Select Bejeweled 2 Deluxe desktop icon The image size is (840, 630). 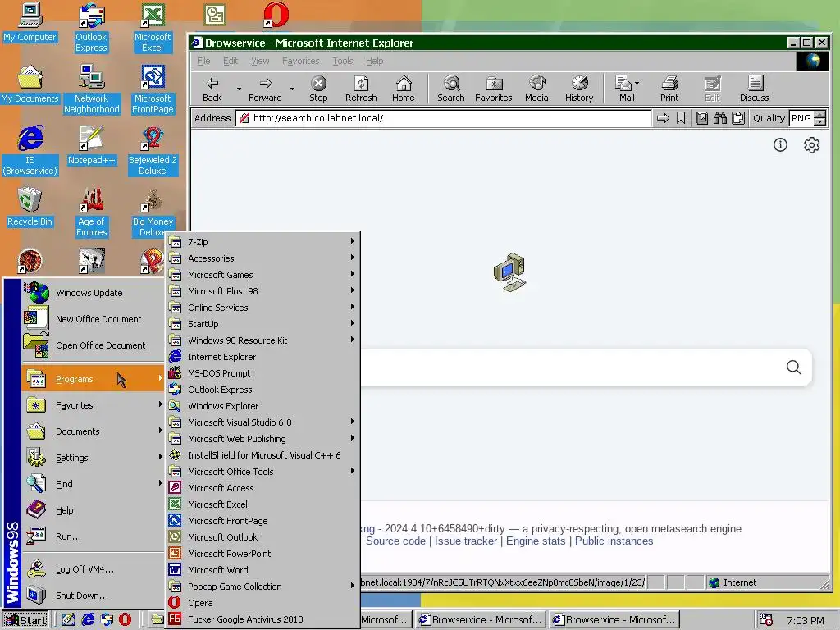click(x=153, y=150)
